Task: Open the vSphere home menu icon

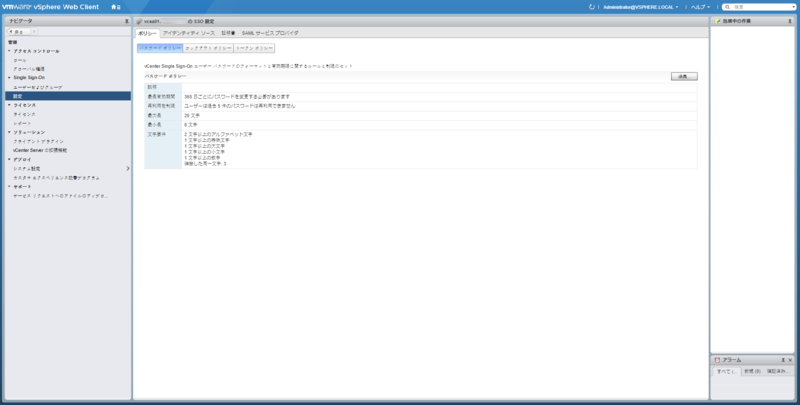Action: (116, 7)
